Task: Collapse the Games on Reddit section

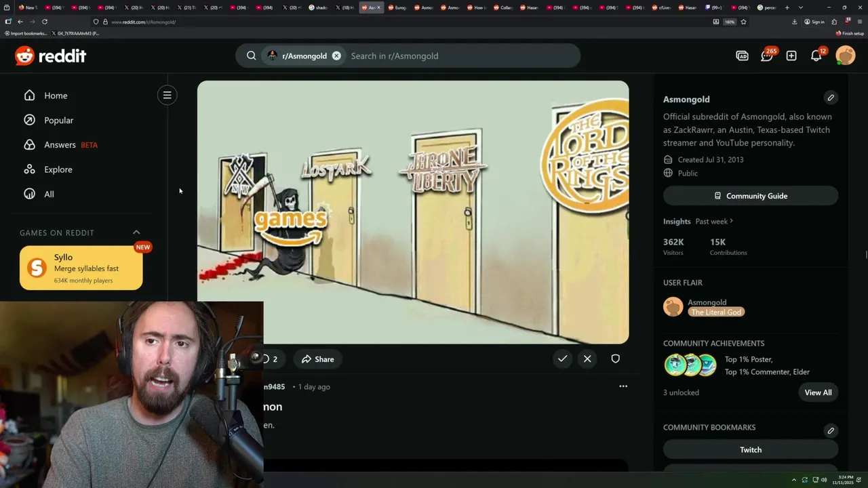Action: tap(136, 232)
